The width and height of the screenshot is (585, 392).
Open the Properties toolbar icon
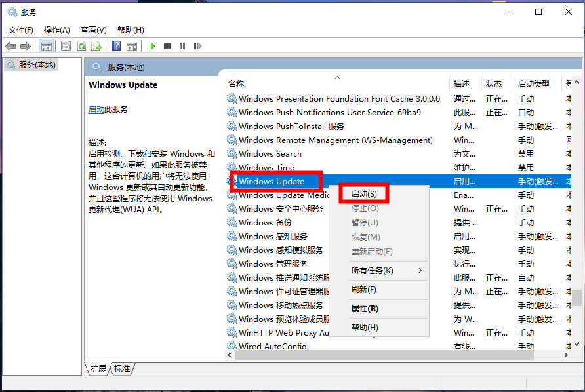coord(66,47)
